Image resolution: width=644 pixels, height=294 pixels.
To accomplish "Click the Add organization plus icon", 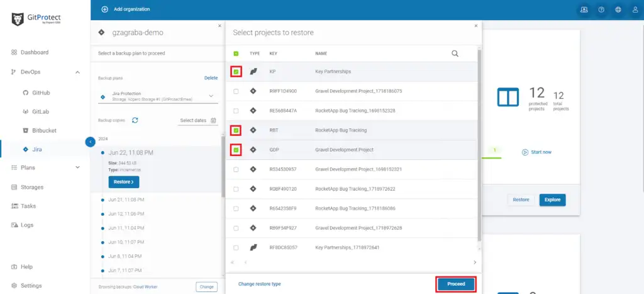I will [x=105, y=9].
